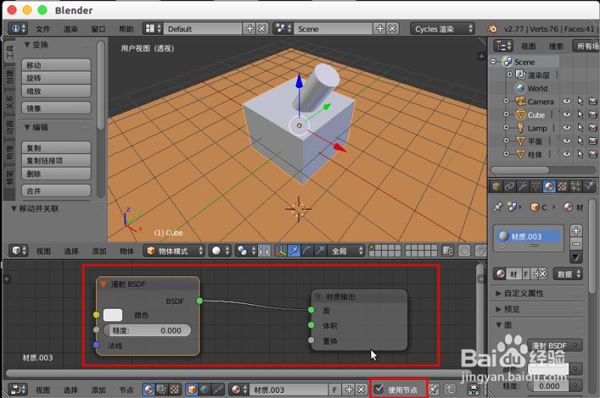Open the Constraints properties tab
The image size is (600, 398).
point(509,186)
